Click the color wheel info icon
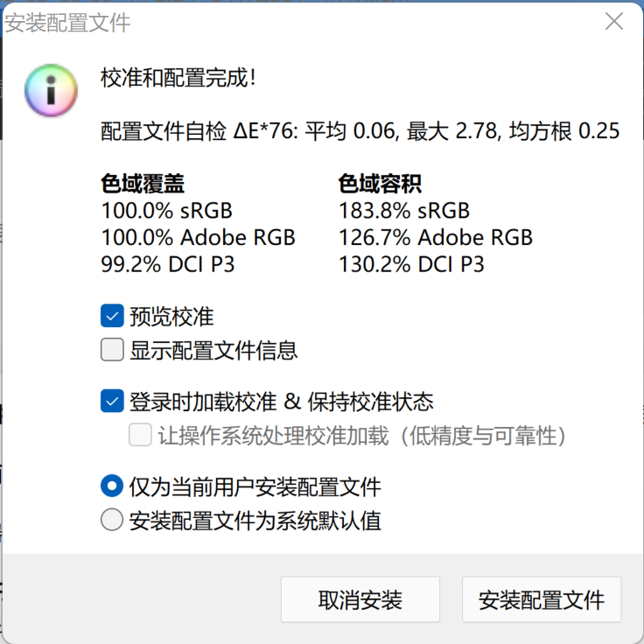644x644 pixels. coord(52,89)
